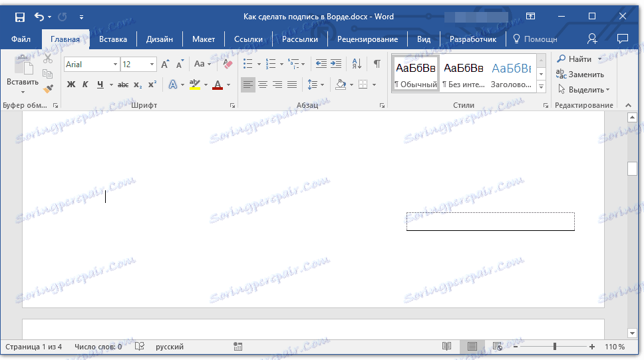Toggle italic К formatting
The width and height of the screenshot is (644, 360).
pyautogui.click(x=85, y=85)
